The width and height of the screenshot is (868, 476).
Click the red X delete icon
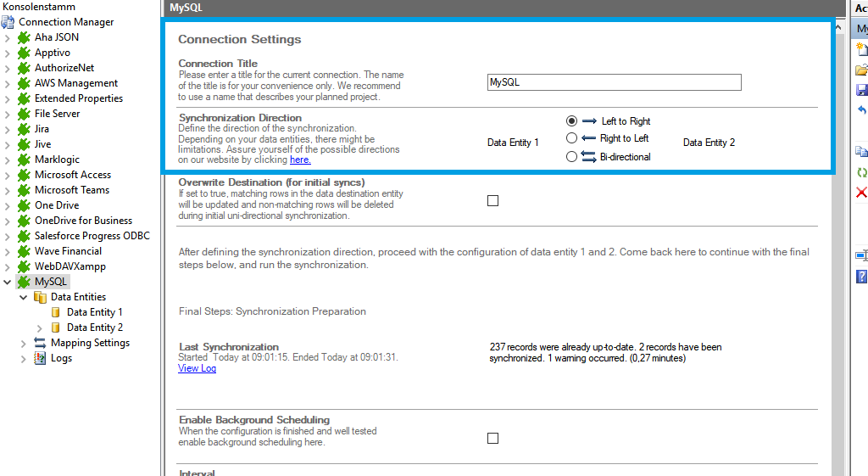[861, 193]
